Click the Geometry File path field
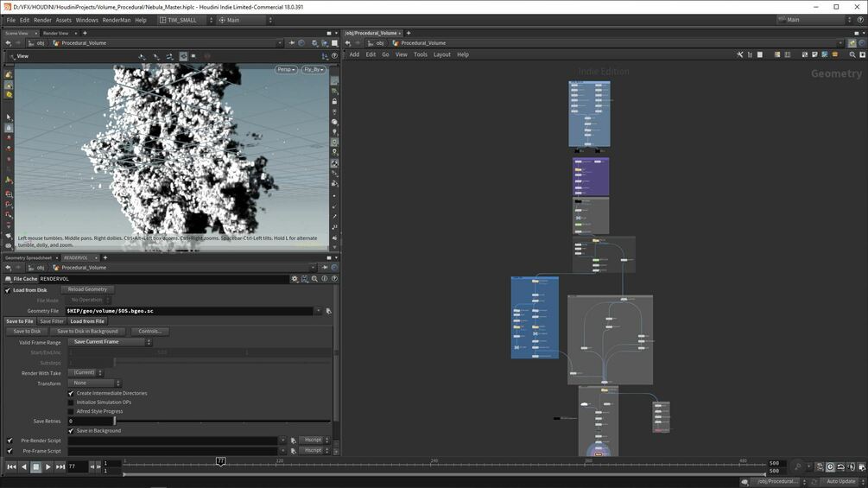 pyautogui.click(x=189, y=311)
